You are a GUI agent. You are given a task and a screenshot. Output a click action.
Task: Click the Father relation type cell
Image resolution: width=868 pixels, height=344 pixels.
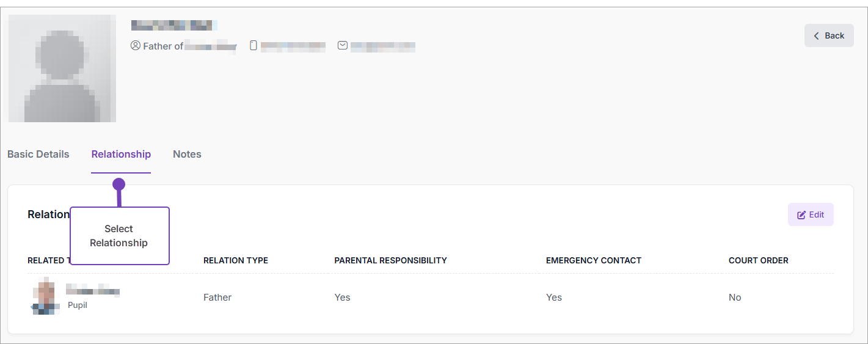click(217, 298)
